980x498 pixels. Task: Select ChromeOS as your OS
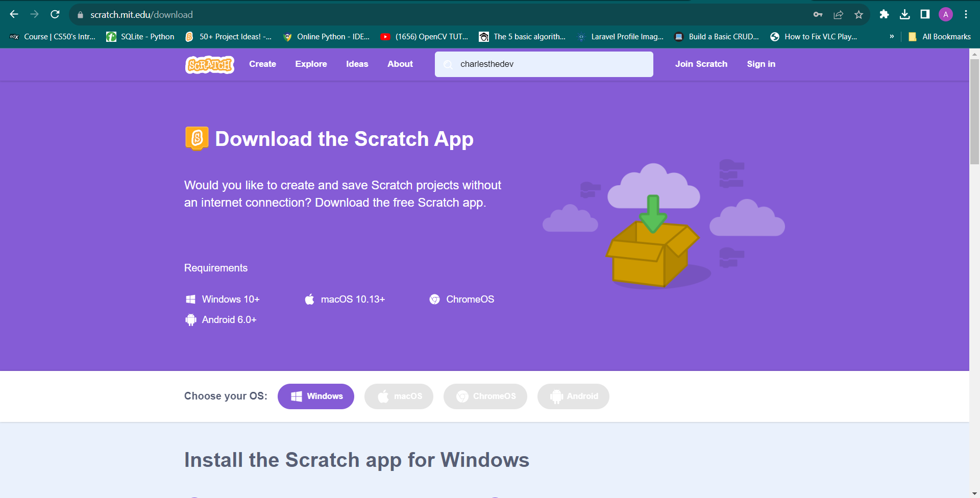(x=485, y=396)
